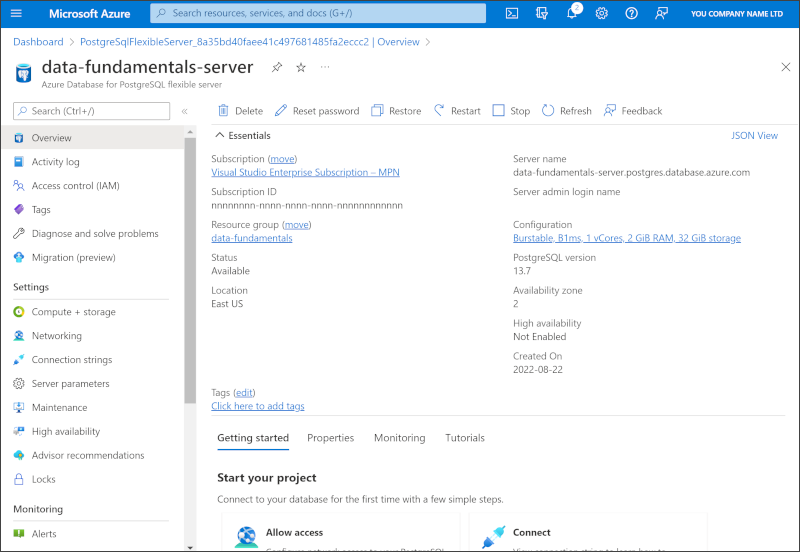
Task: Click move link next to Resource group
Action: pyautogui.click(x=296, y=224)
